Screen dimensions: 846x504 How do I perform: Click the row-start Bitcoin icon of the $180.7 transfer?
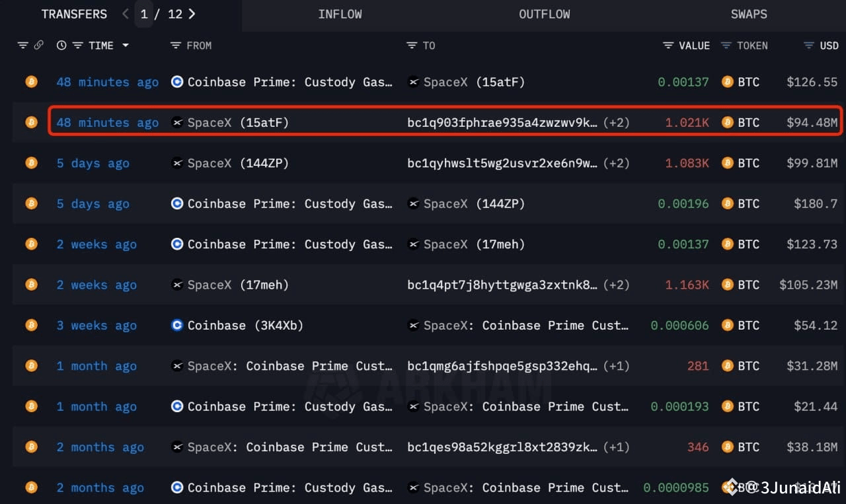click(x=31, y=203)
